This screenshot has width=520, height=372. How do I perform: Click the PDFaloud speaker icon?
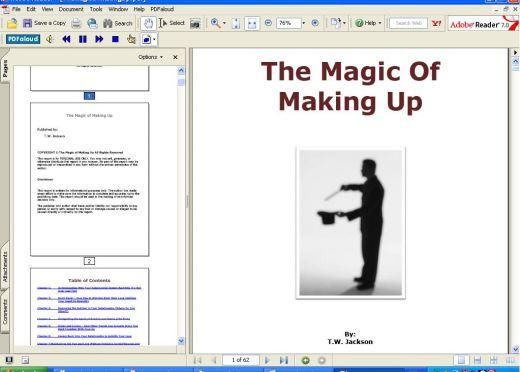coord(50,39)
